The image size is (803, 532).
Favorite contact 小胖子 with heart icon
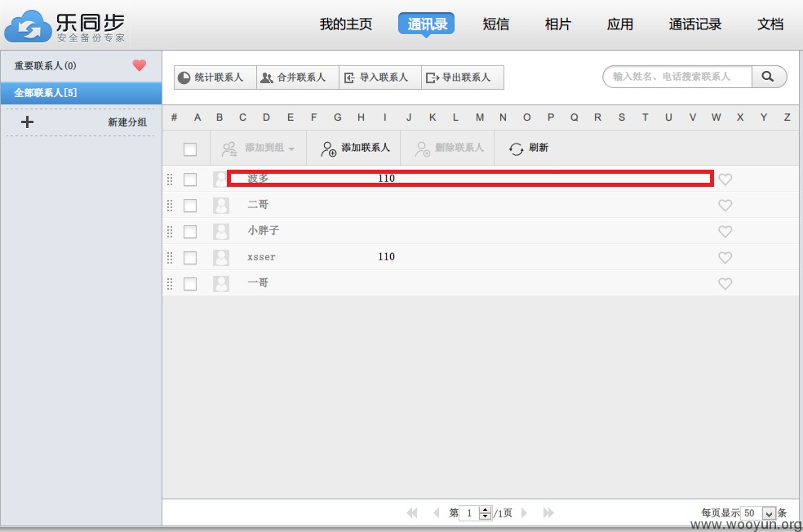point(725,232)
